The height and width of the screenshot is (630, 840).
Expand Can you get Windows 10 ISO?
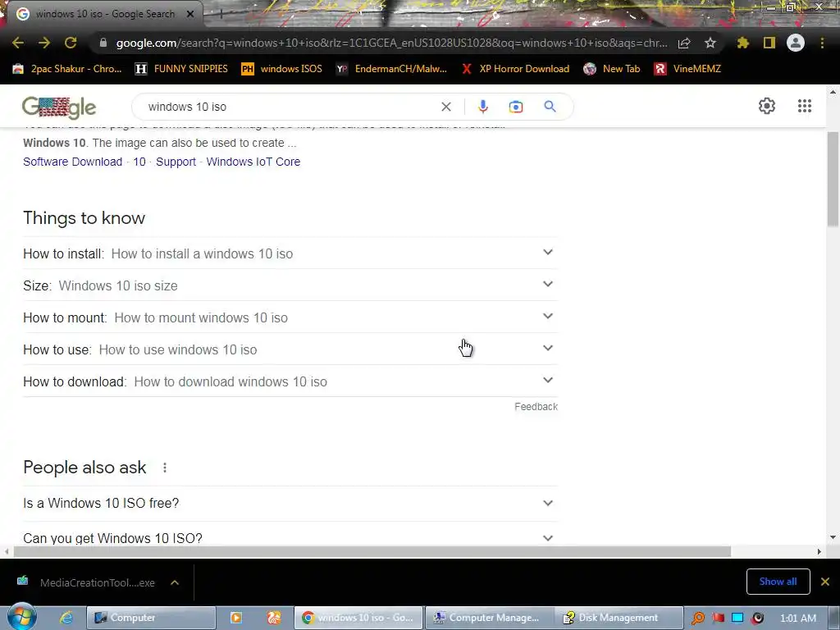290,537
